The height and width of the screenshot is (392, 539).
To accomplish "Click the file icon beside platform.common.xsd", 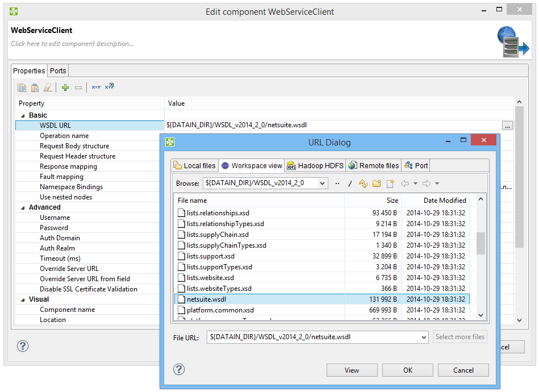I will 181,310.
